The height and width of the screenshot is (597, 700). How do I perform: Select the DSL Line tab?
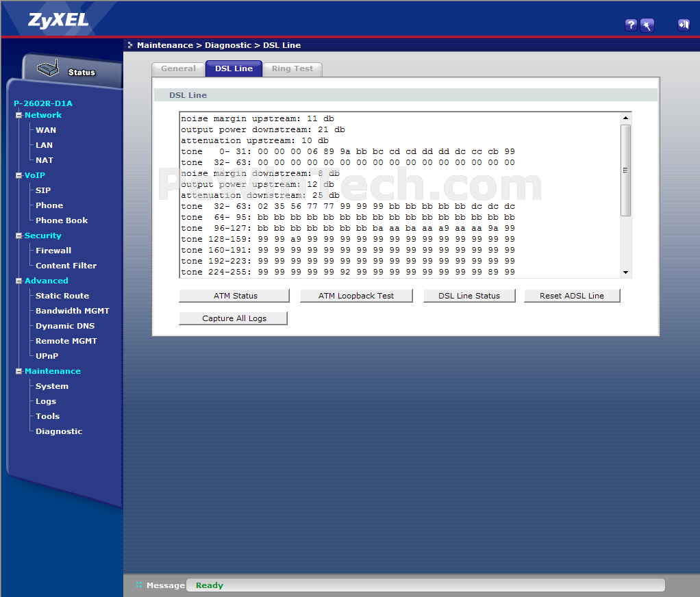234,68
